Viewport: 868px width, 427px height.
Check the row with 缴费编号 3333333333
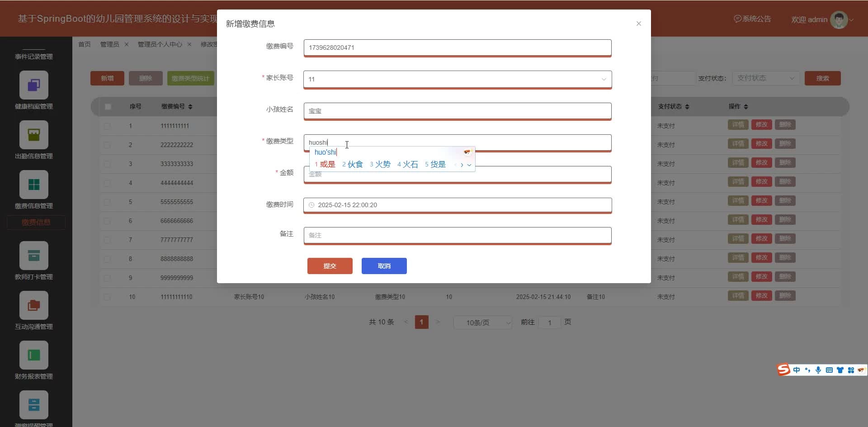point(107,164)
